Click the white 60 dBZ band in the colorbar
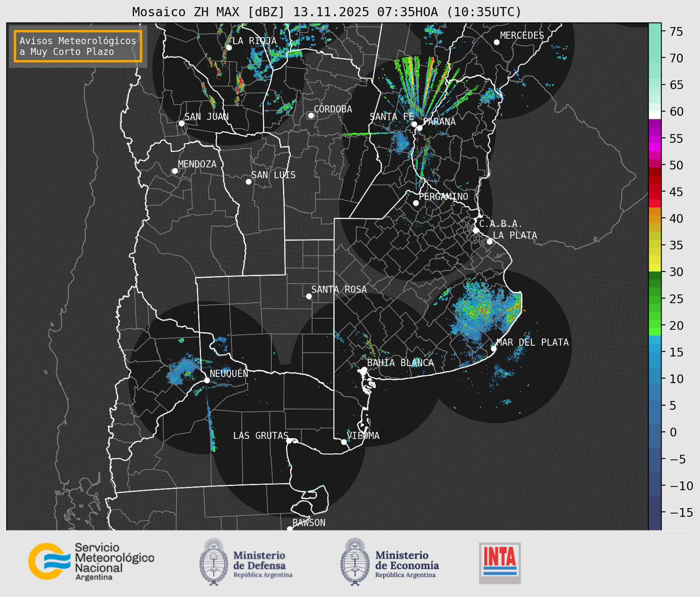The height and width of the screenshot is (597, 700). (655, 115)
